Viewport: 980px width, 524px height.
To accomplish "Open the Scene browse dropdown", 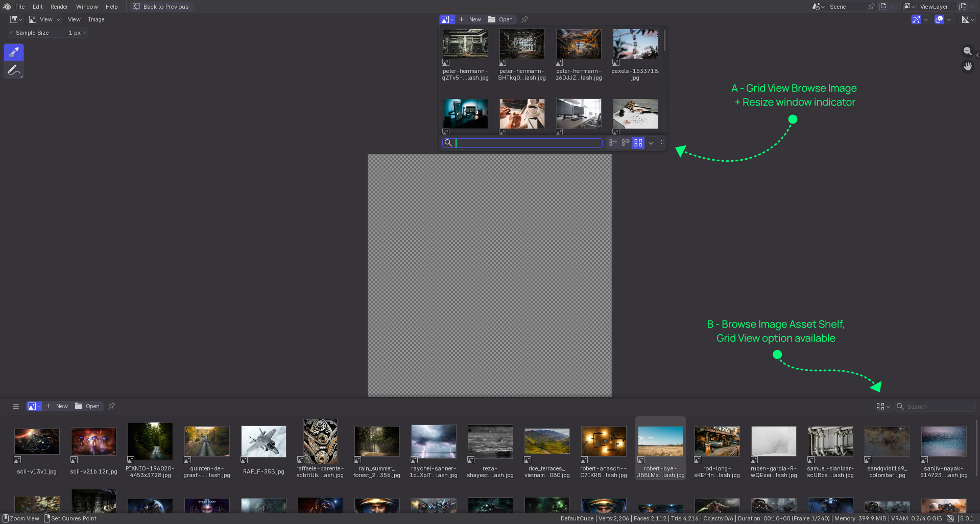I will [819, 7].
